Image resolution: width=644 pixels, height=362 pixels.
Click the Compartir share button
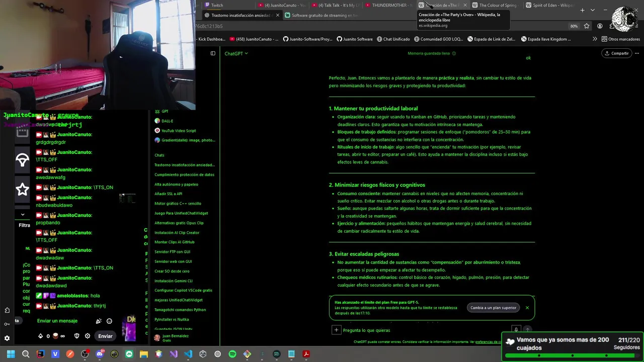[616, 53]
